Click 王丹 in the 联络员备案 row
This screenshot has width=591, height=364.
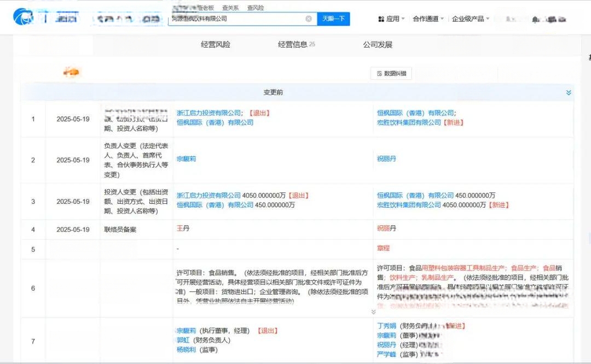[183, 228]
